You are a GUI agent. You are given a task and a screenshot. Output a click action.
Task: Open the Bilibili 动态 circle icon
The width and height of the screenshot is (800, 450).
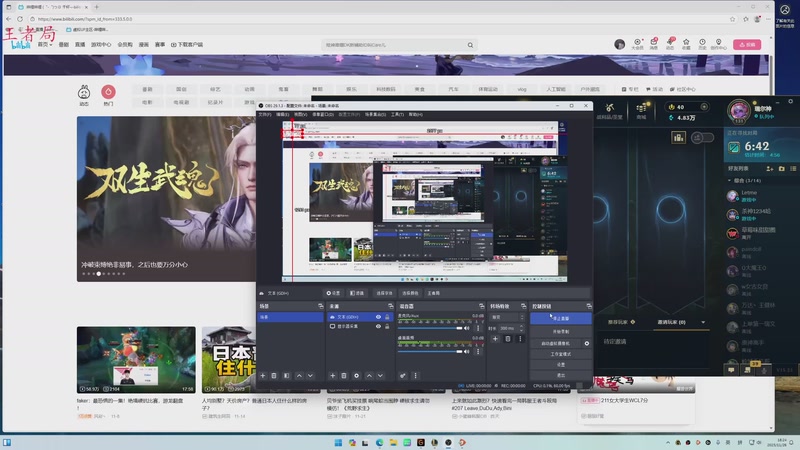pyautogui.click(x=84, y=91)
